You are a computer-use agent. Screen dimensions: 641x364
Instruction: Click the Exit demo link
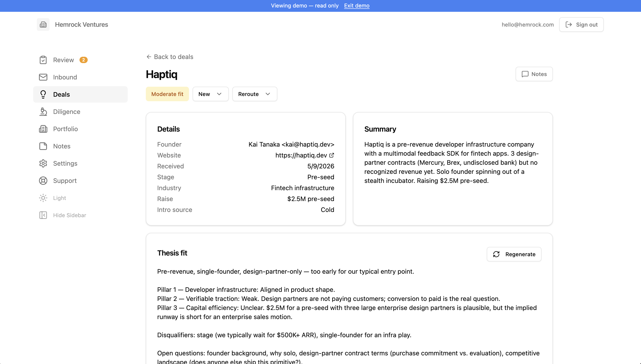point(357,5)
